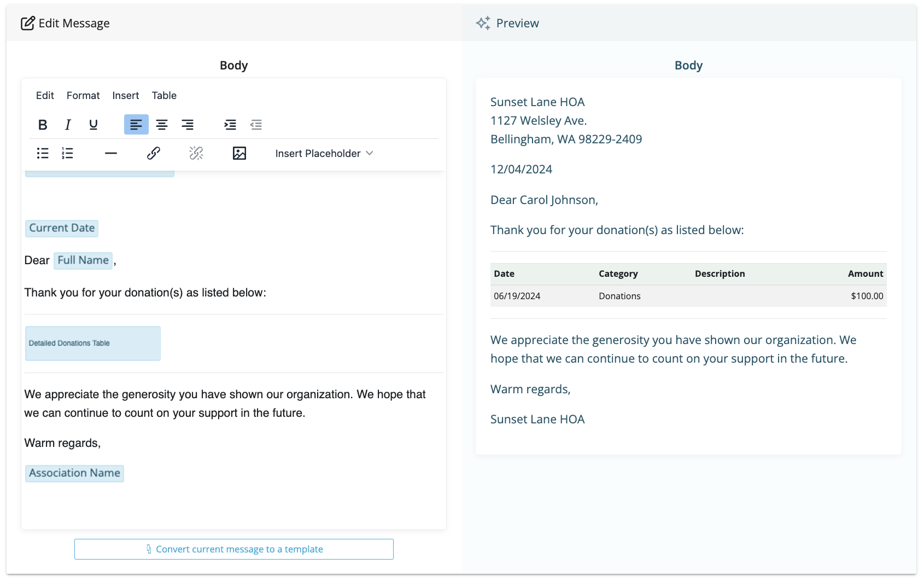The height and width of the screenshot is (582, 924).
Task: Align text to the left
Action: point(136,125)
